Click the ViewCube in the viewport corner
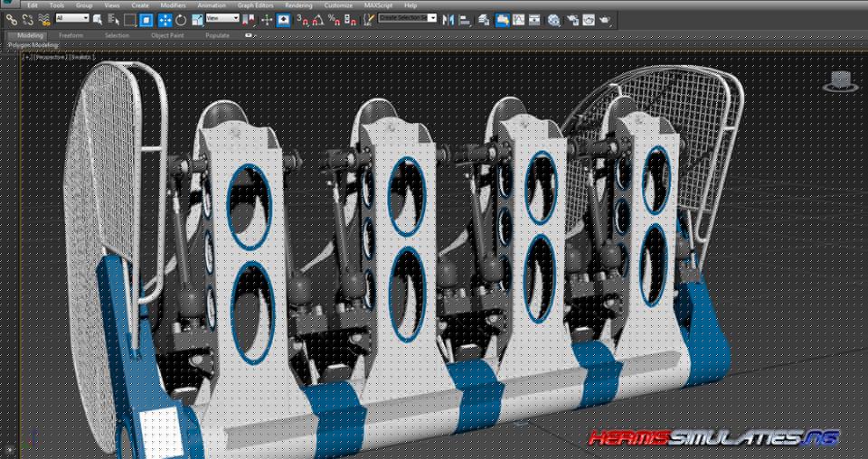The image size is (868, 459). (x=840, y=82)
